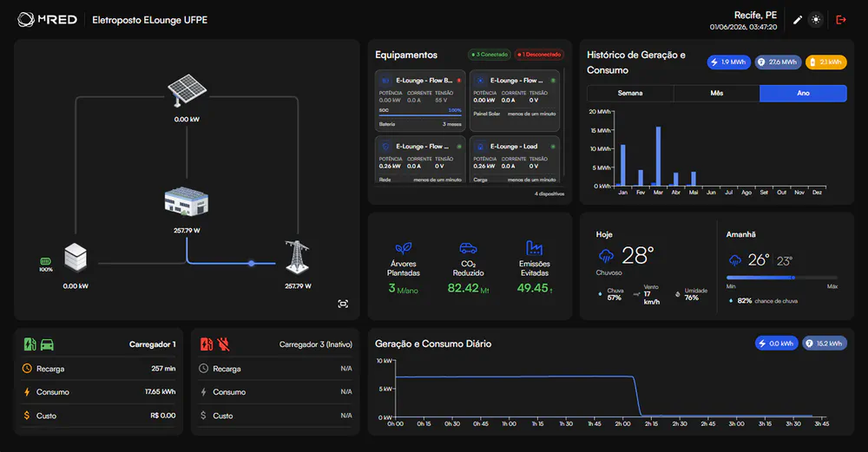Open the E-Lounge - Load equipment card

[x=515, y=160]
